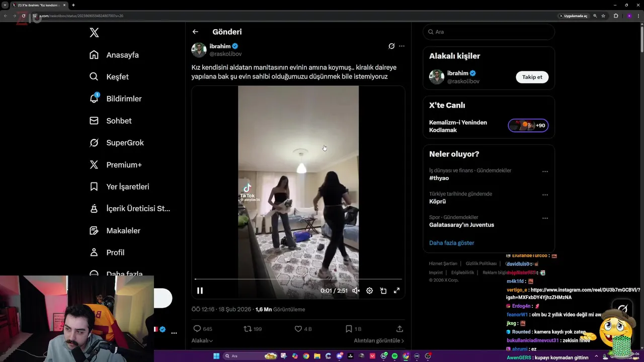This screenshot has width=644, height=362.
Task: Click Daha fazla göster link
Action: 452,243
